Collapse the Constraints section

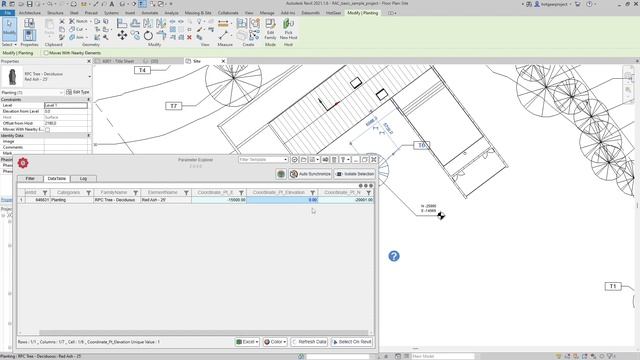point(89,100)
